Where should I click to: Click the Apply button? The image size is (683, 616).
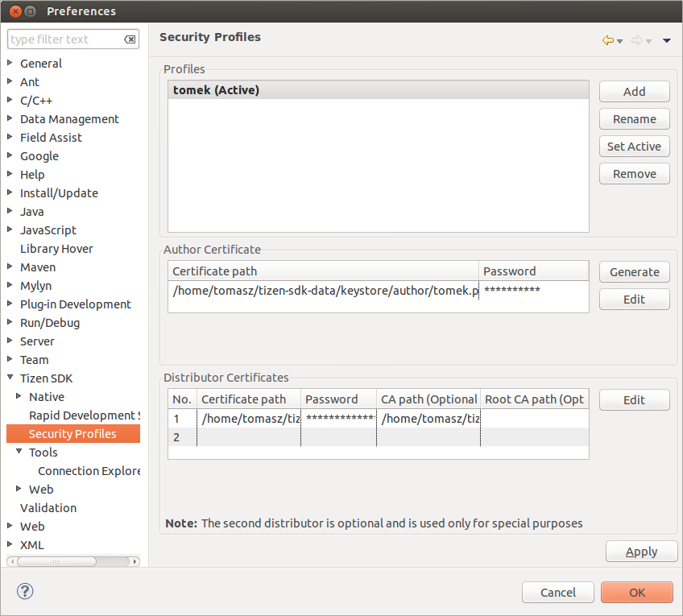coord(641,552)
